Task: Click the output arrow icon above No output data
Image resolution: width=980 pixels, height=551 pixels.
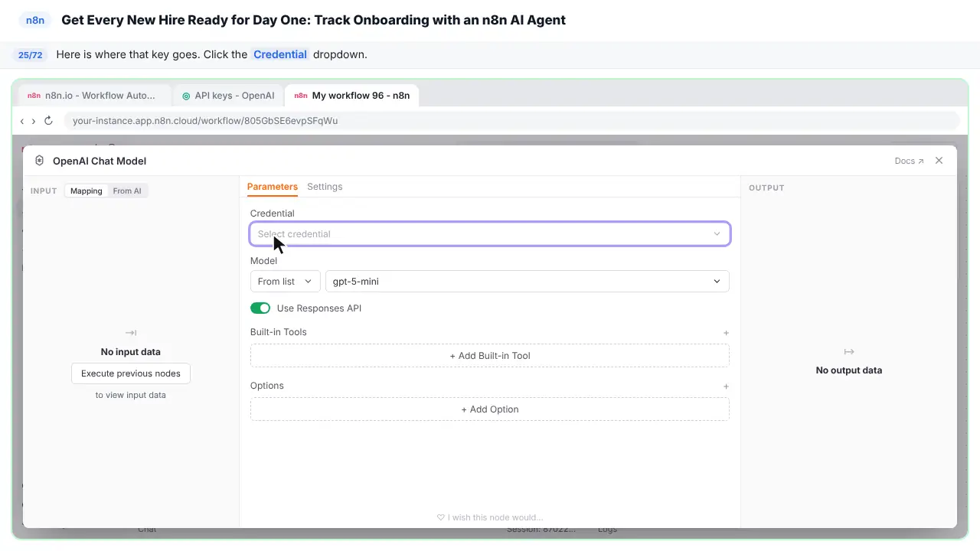Action: point(849,352)
